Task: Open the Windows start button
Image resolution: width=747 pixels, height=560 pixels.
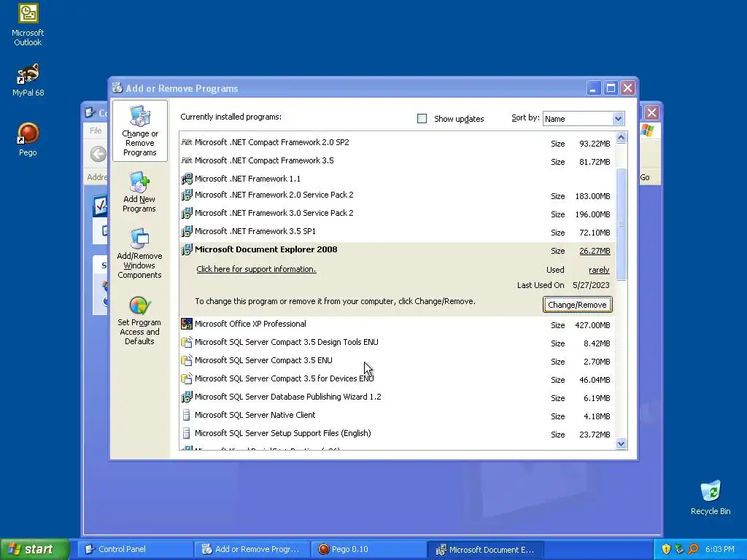Action: point(34,549)
